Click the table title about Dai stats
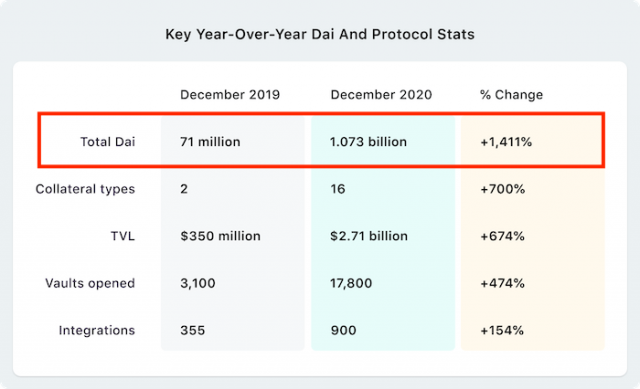The height and width of the screenshot is (389, 640). coord(320,34)
